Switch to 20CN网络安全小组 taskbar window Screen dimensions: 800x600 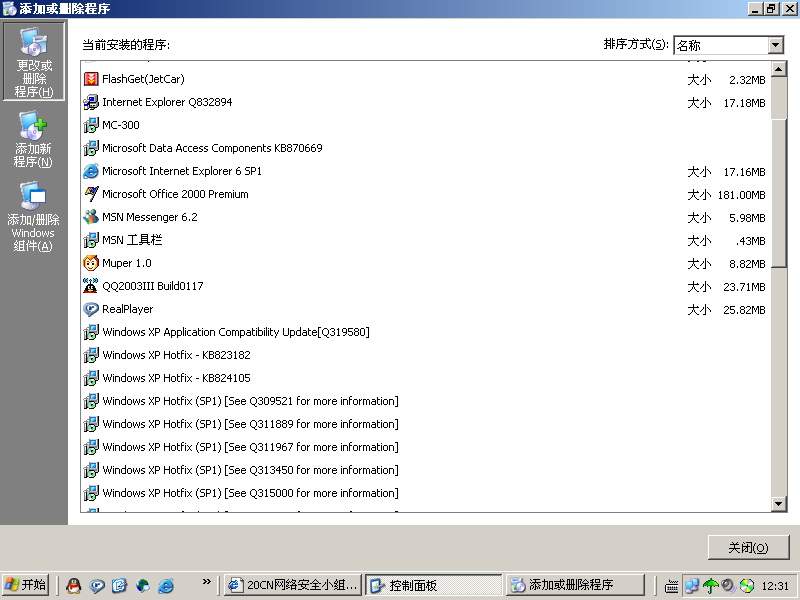293,585
